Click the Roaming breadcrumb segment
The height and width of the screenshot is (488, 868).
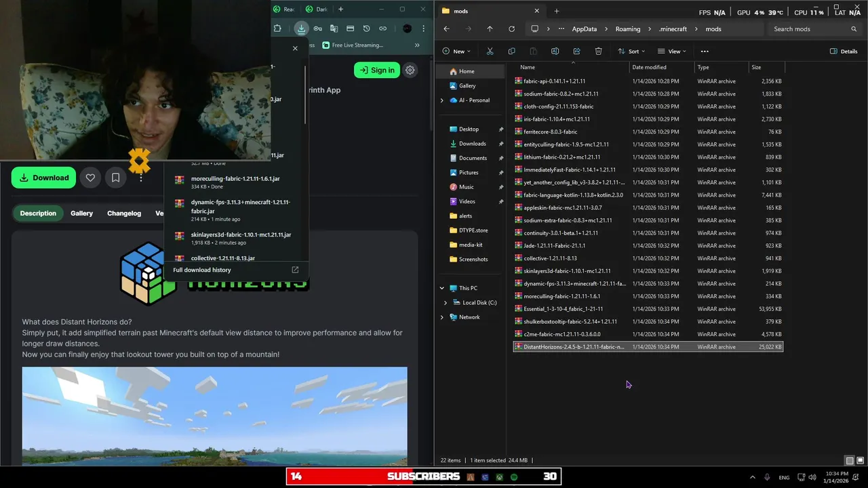pyautogui.click(x=628, y=29)
